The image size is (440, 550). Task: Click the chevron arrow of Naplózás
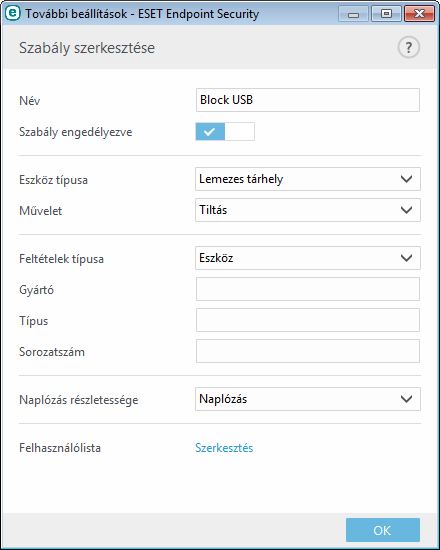point(406,399)
